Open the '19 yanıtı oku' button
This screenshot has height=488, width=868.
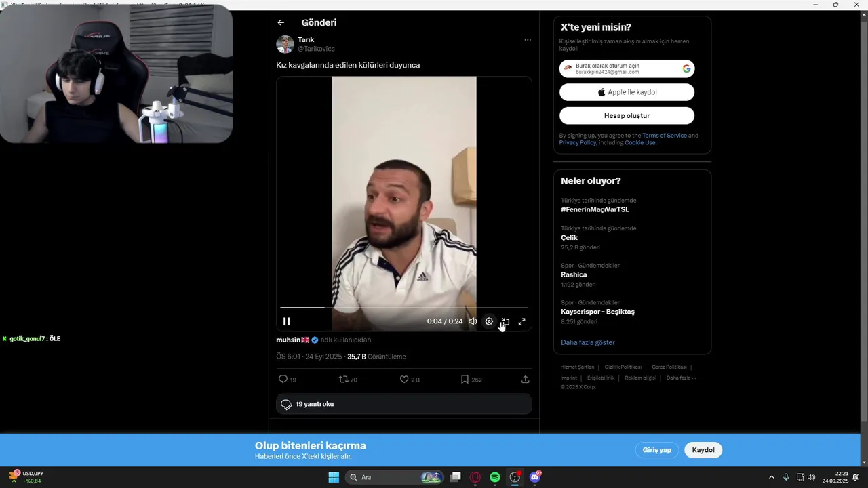(403, 404)
